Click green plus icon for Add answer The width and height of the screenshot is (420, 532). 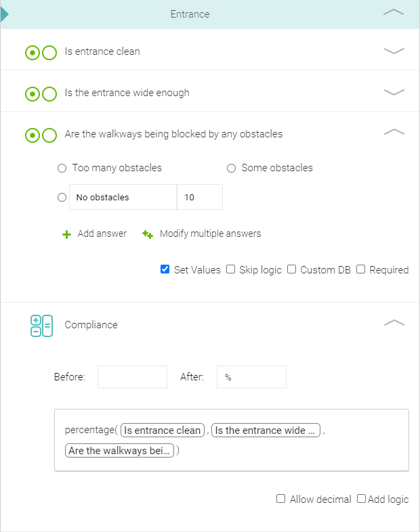[x=66, y=234]
